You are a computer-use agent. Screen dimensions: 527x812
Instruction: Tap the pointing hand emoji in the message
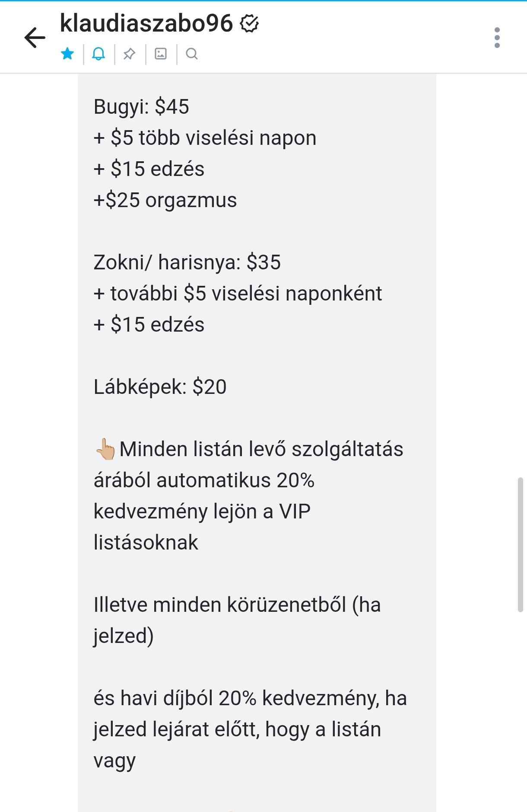click(x=105, y=449)
